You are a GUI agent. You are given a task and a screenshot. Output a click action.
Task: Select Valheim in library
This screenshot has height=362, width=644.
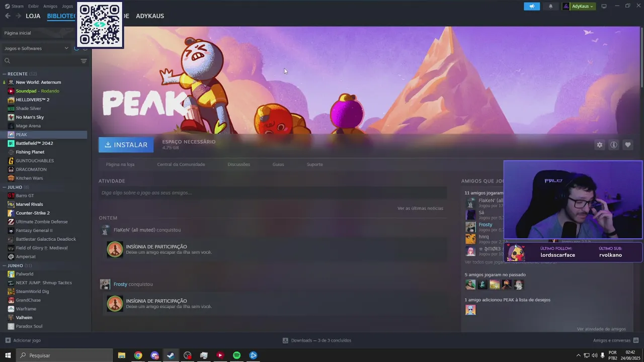point(24,318)
